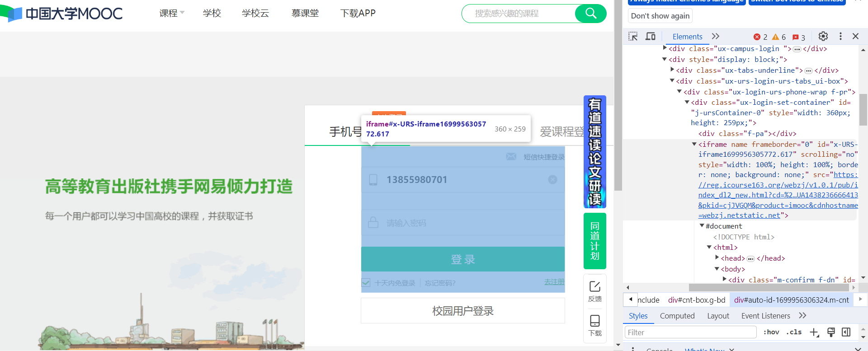
Task: Switch to the Computed tab
Action: pyautogui.click(x=677, y=316)
